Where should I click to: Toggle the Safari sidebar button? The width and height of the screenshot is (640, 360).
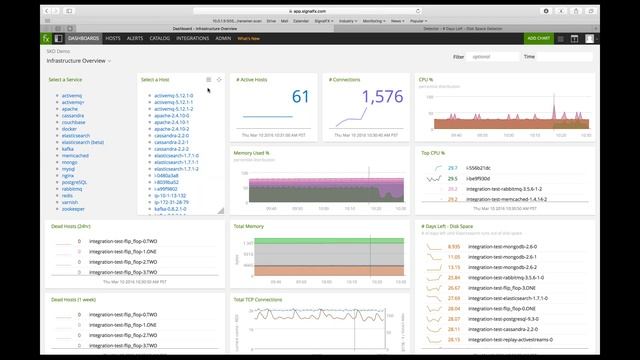click(x=69, y=11)
